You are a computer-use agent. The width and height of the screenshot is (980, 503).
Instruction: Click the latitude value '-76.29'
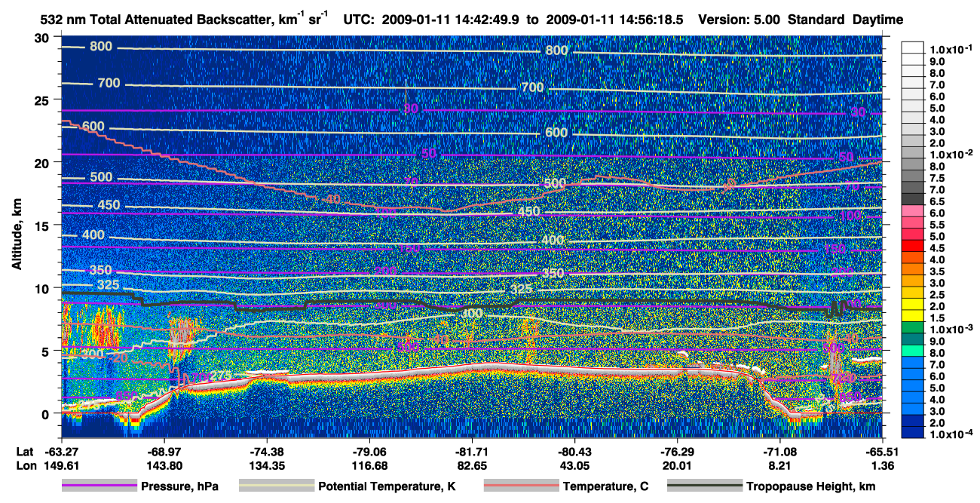click(677, 452)
